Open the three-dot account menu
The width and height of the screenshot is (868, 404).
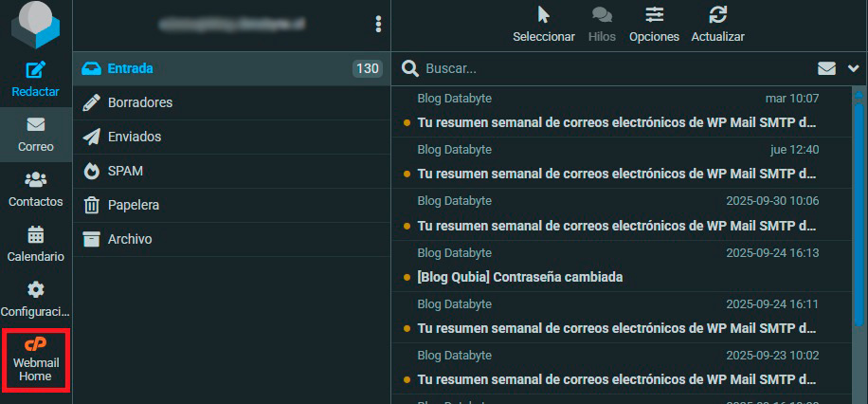click(x=378, y=25)
